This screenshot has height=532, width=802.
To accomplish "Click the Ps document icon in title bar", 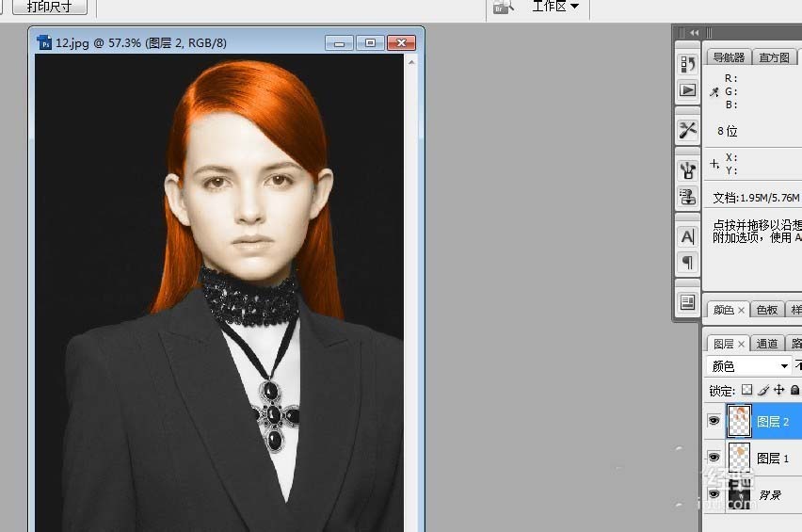I will pyautogui.click(x=44, y=42).
